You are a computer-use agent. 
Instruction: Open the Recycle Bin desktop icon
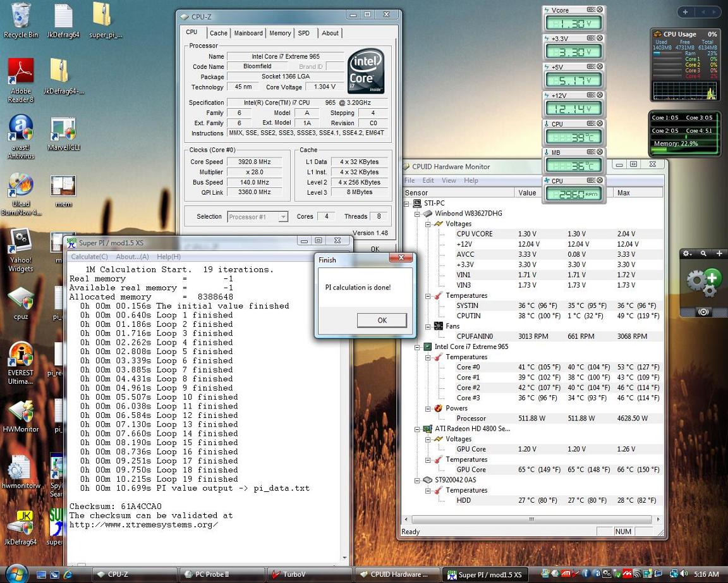(x=20, y=21)
